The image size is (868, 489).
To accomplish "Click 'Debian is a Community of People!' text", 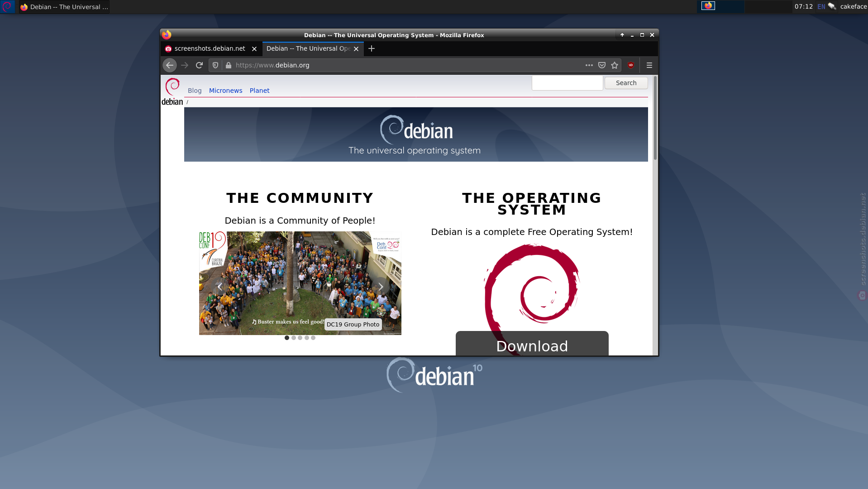I will [300, 221].
